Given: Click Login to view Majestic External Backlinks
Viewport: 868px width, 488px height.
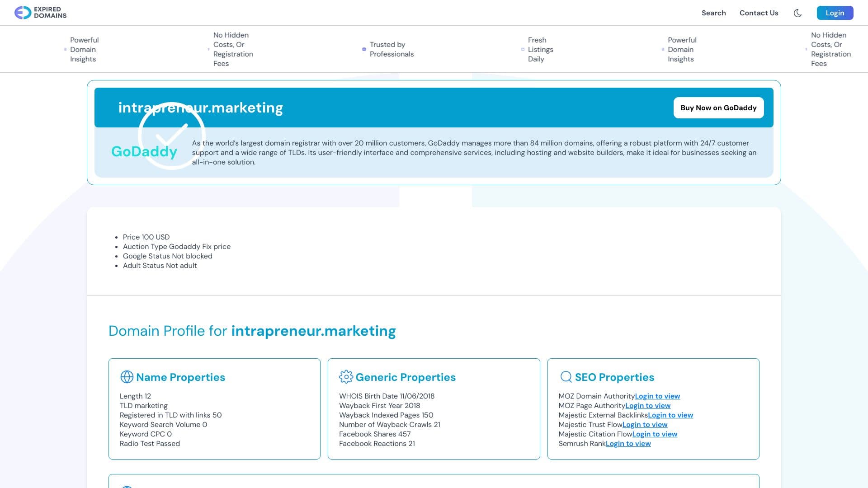Looking at the screenshot, I should pos(670,415).
